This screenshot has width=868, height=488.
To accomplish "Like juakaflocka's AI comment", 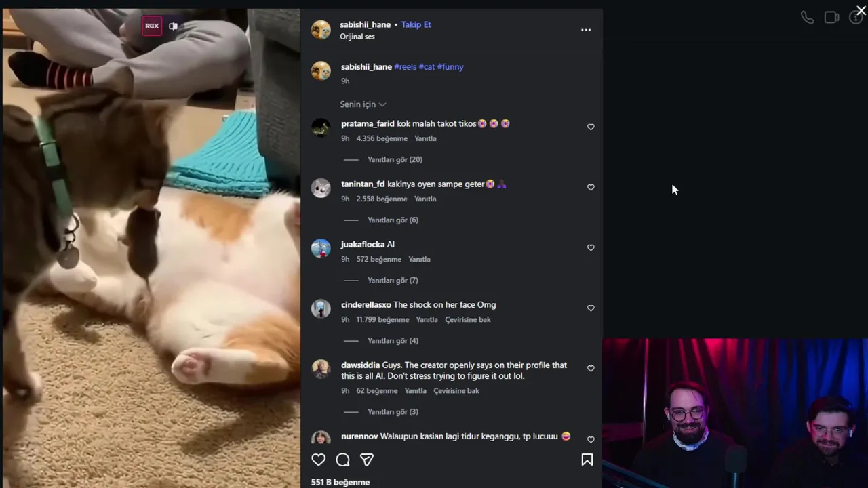I will pyautogui.click(x=591, y=247).
